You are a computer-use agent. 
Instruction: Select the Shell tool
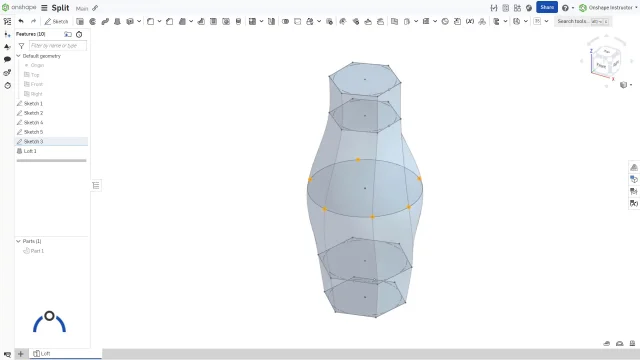[x=213, y=21]
